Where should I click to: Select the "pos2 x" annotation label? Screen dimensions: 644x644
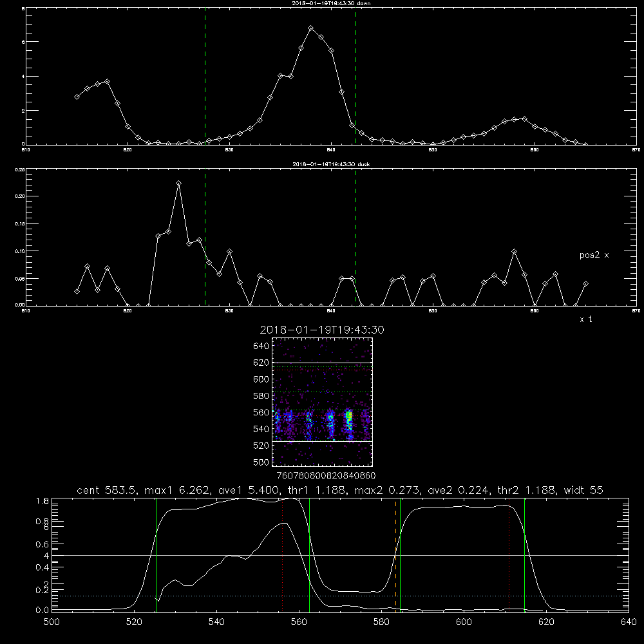click(x=594, y=255)
